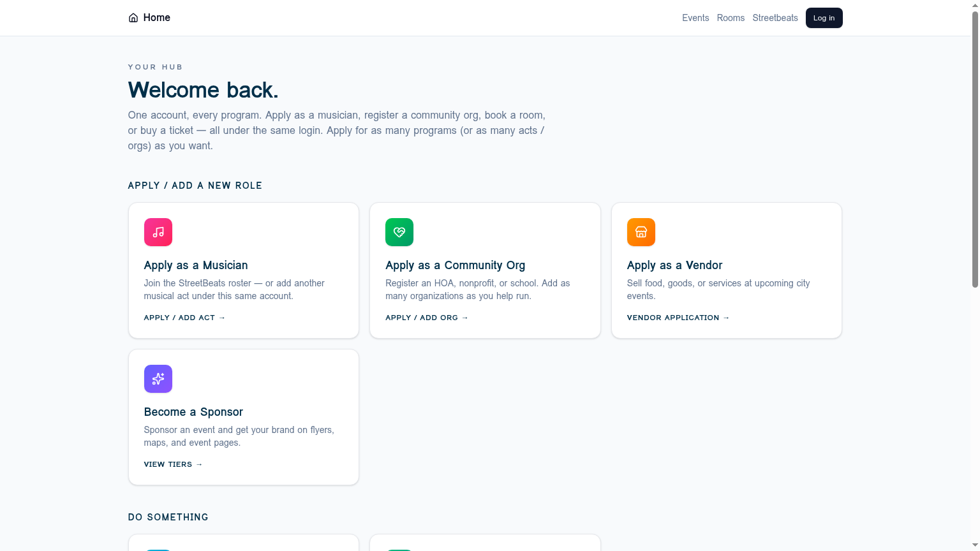Click the 'Sell food, goods, or services' description
Screen dimensions: 980x551
[718, 290]
